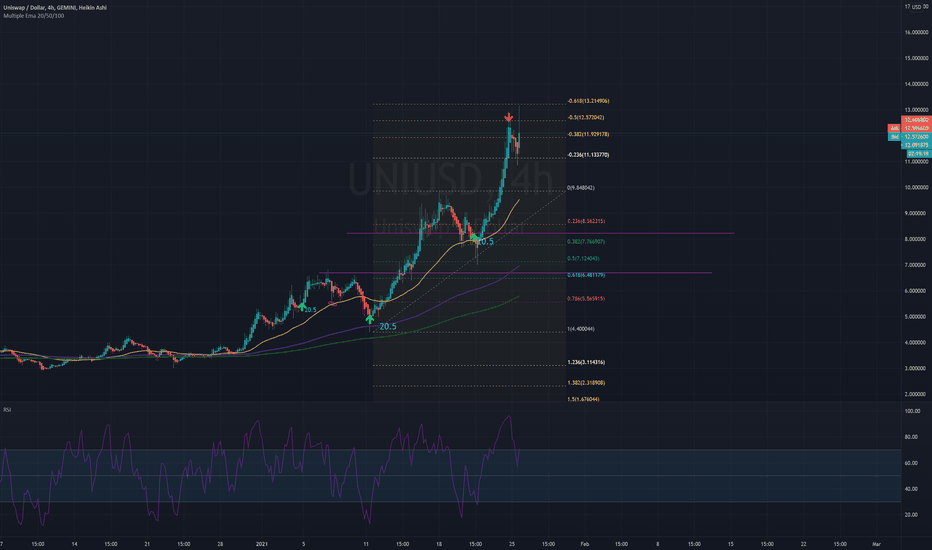Screen dimensions: 932x550
Task: Select the RSI indicator label
Action: coord(7,410)
